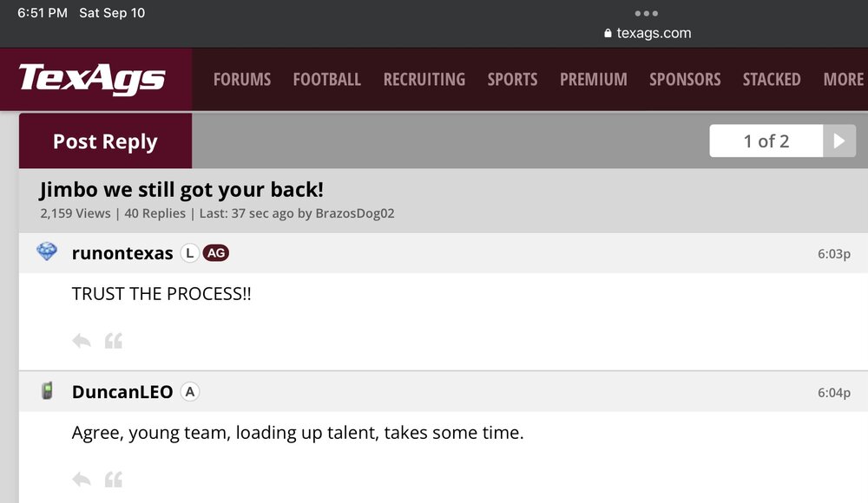Go to next page arrow button
868x503 pixels.
point(838,141)
